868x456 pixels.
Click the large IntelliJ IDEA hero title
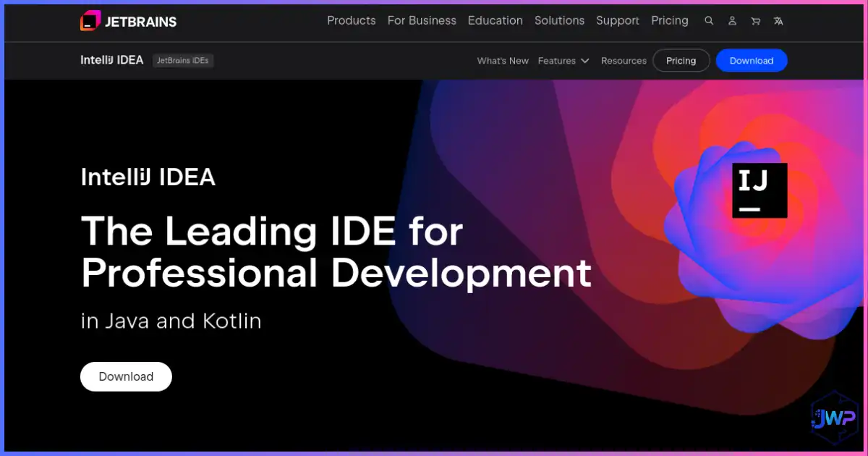[148, 177]
